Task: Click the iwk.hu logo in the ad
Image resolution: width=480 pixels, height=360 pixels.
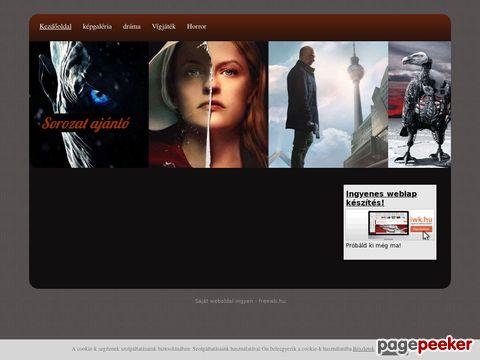Action: click(x=421, y=219)
